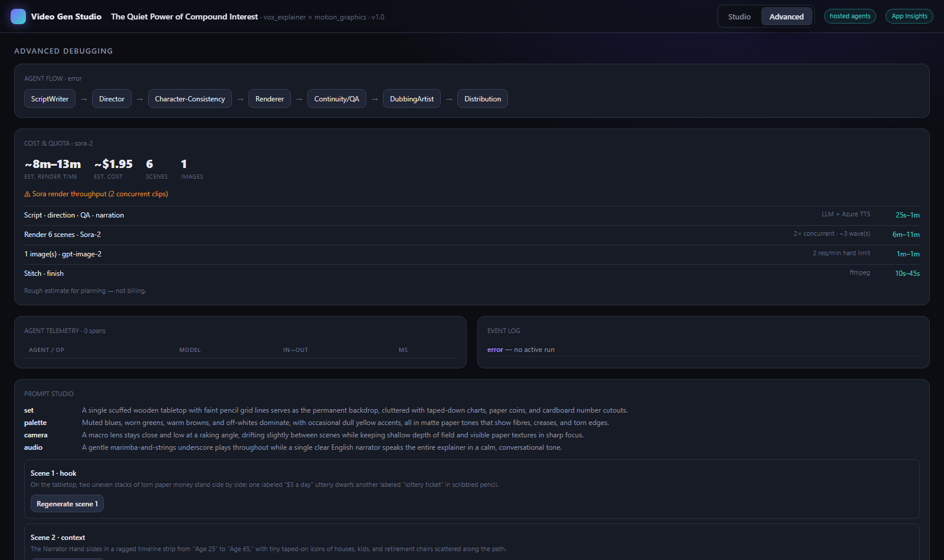944x560 pixels.
Task: Select the DubbingArtist agent node
Action: [412, 99]
